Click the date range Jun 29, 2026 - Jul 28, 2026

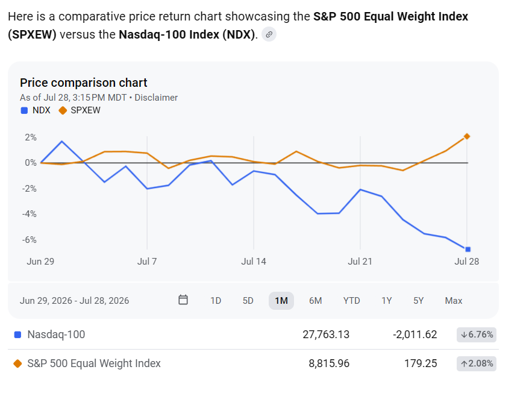74,301
